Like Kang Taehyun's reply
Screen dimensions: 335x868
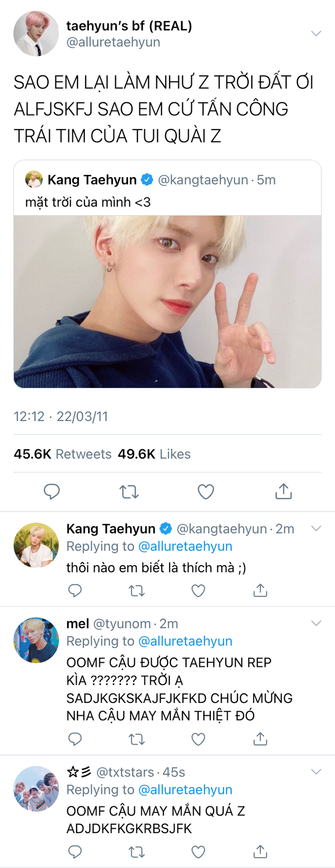pos(198,590)
